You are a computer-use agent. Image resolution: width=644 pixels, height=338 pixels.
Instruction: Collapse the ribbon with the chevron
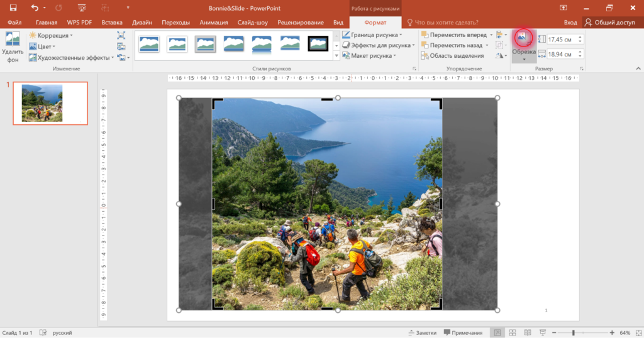(638, 68)
